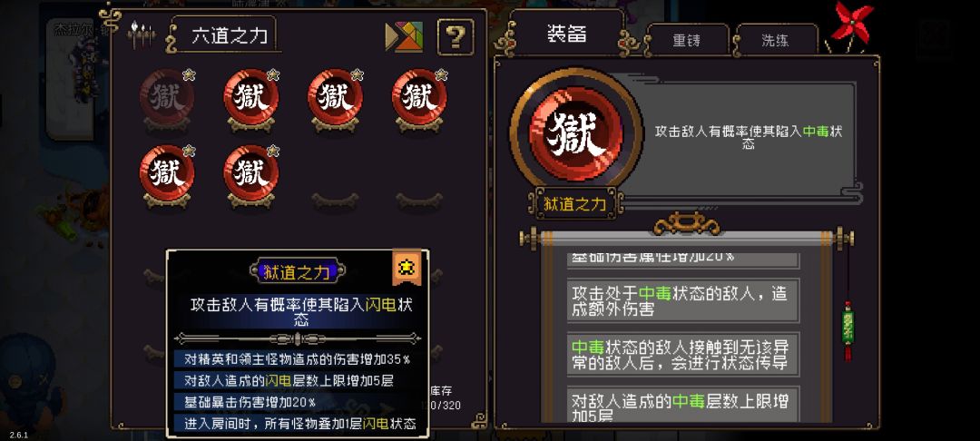This screenshot has width=980, height=441.
Task: Select the dimmed first 獄 orb in the grid
Action: coord(167,97)
